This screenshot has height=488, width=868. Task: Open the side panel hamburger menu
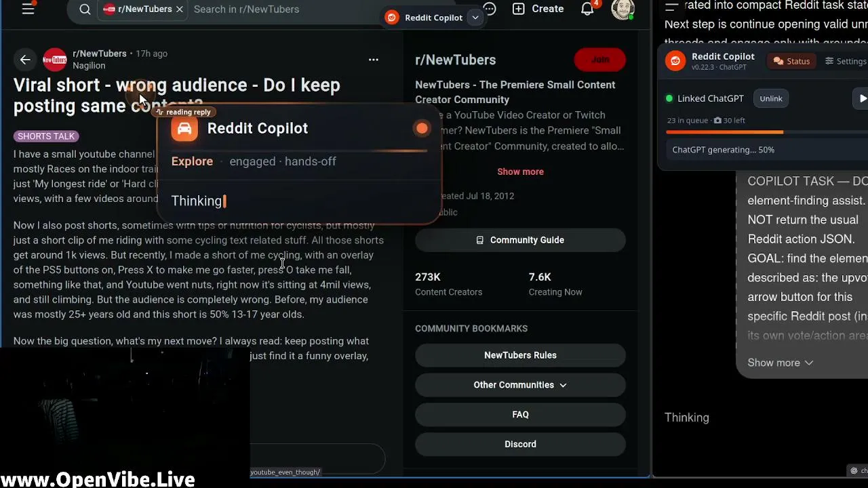[671, 7]
